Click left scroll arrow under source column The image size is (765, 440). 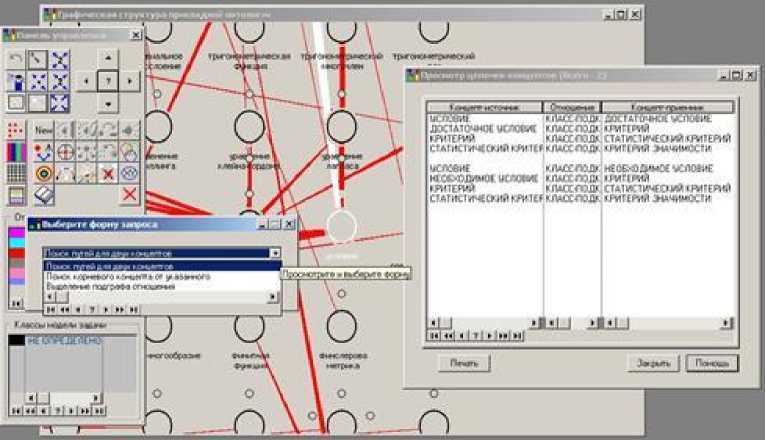[x=434, y=322]
